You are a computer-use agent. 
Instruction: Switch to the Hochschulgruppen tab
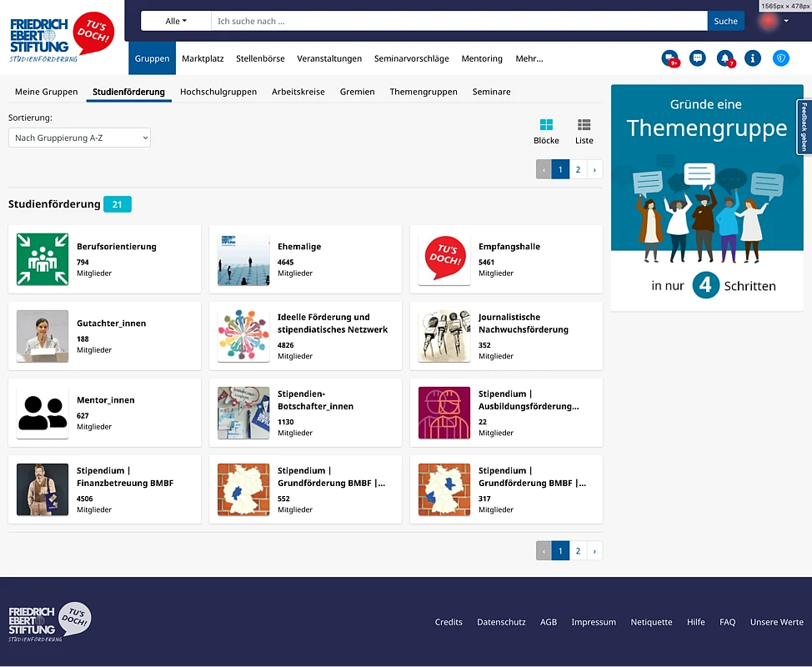[x=218, y=92]
